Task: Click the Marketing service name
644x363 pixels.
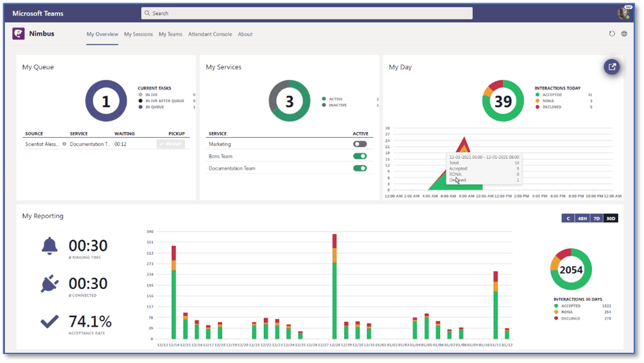Action: click(220, 144)
